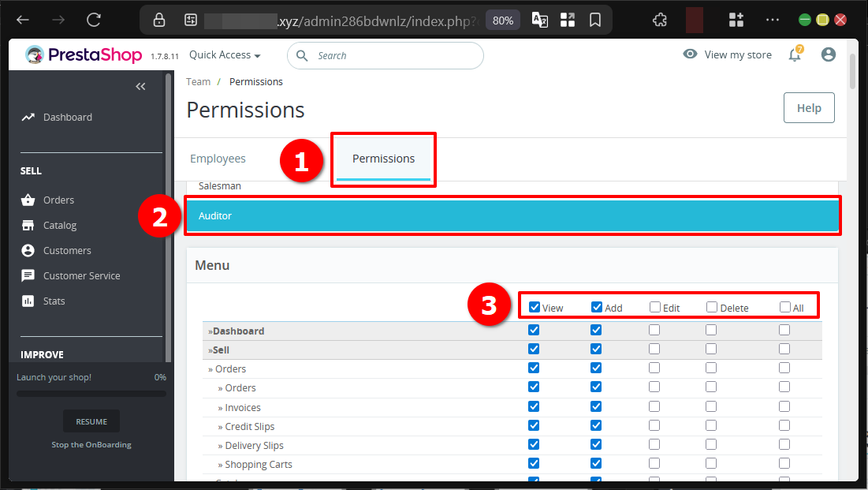Click the 80% zoom level indicator
868x490 pixels.
(x=503, y=20)
